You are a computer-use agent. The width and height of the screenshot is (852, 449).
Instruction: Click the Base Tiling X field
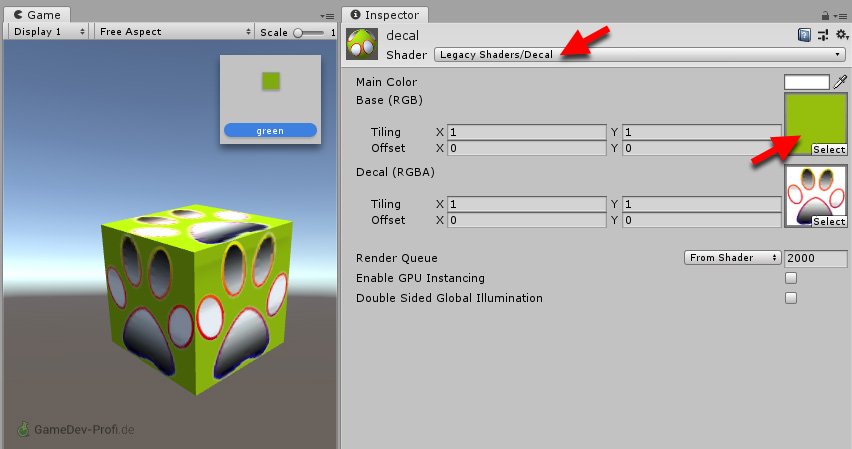pos(527,132)
